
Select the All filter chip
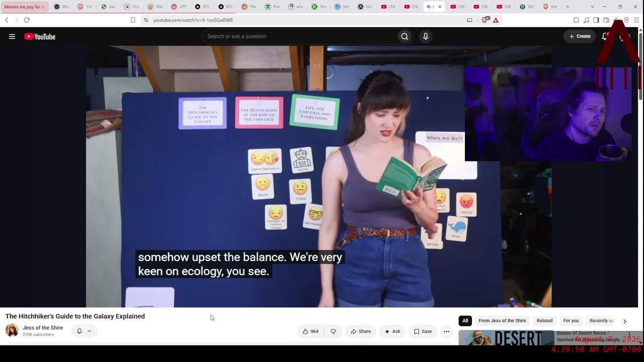point(465,321)
